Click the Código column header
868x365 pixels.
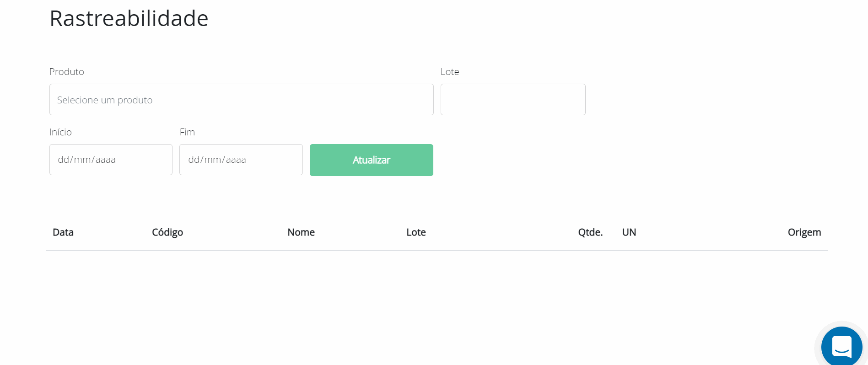(x=167, y=232)
